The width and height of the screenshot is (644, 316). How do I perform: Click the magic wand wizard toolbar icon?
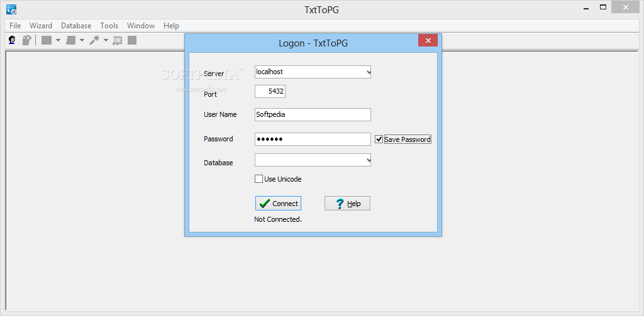click(x=94, y=40)
